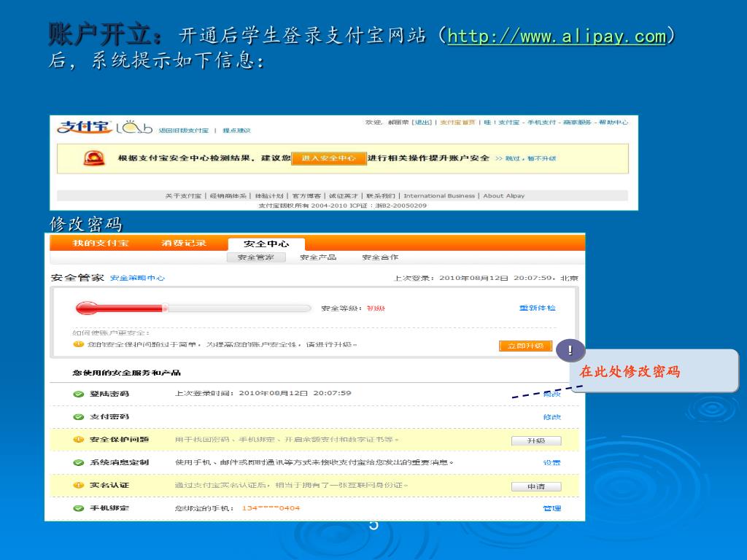Click the 支付宝 logo in the page header
The width and height of the screenshot is (747, 560).
point(85,127)
